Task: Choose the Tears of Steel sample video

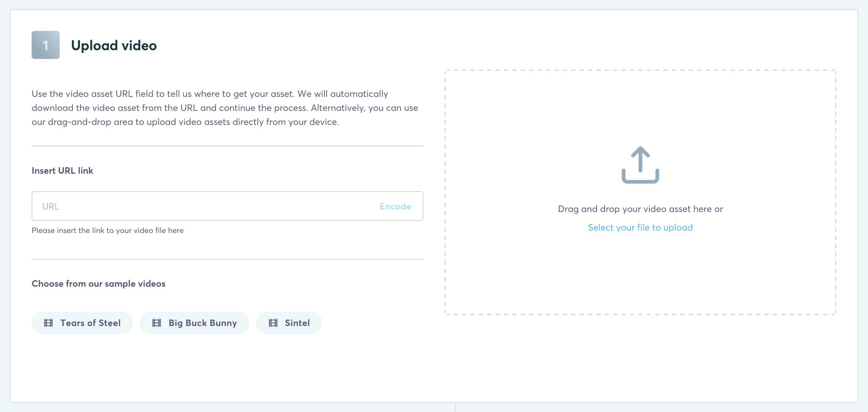Action: point(90,323)
